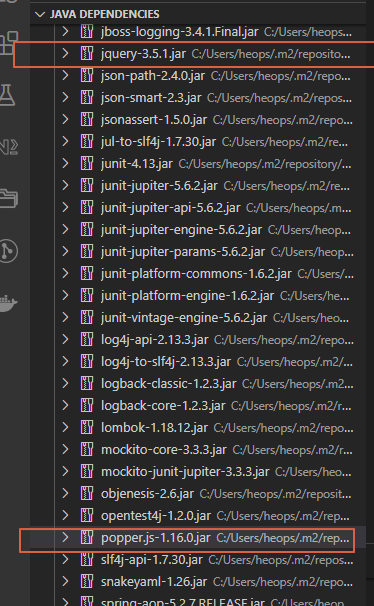Click jar icon of opentest4j-1.2.0.jar
Image resolution: width=374 pixels, height=606 pixels.
(87, 515)
